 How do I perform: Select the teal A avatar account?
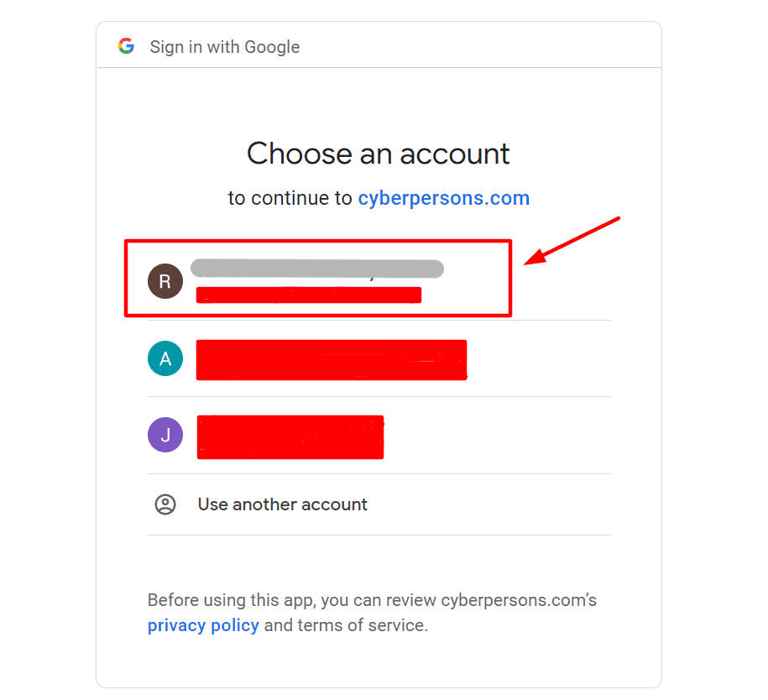pos(165,358)
